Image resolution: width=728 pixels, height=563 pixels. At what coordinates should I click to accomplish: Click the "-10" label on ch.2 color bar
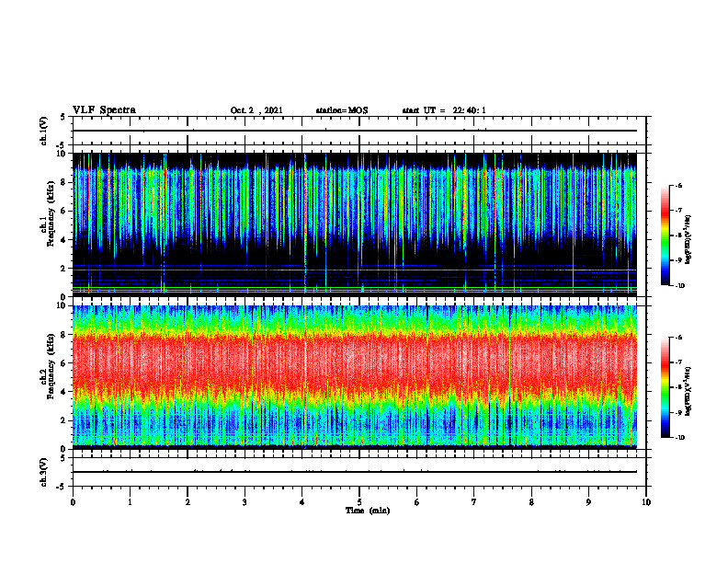coord(679,438)
